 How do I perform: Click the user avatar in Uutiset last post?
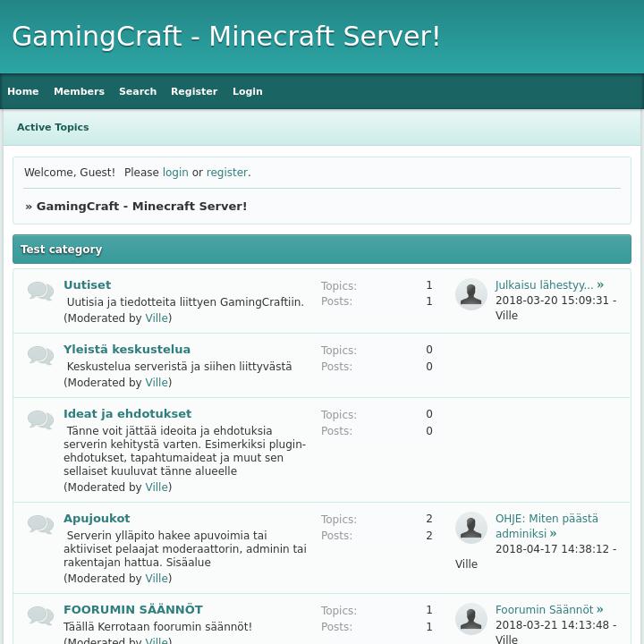pyautogui.click(x=471, y=294)
